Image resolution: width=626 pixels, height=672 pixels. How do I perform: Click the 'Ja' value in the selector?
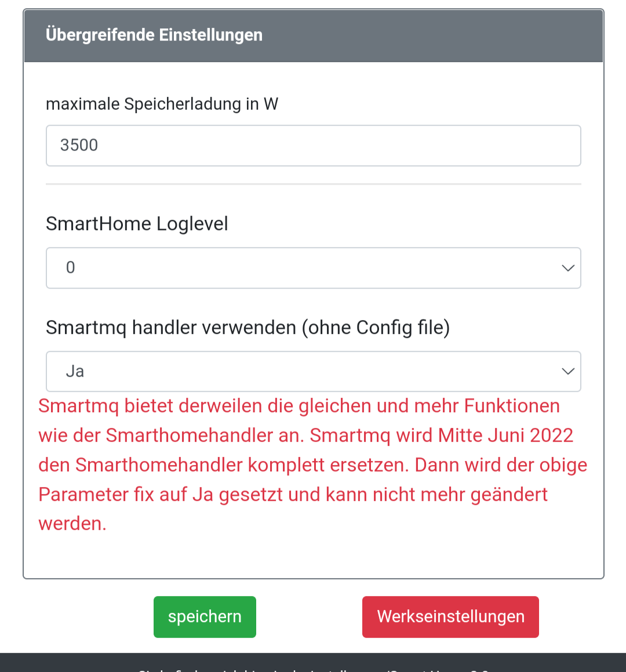[x=75, y=372]
